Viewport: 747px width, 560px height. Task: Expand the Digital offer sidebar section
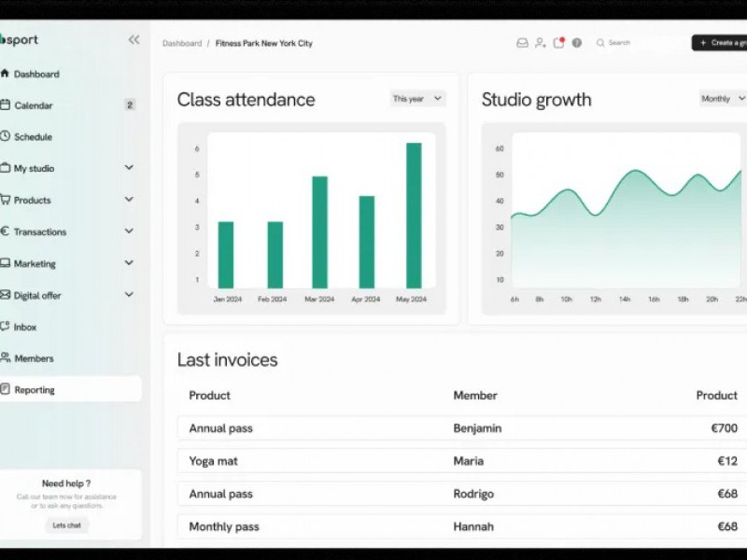(129, 295)
